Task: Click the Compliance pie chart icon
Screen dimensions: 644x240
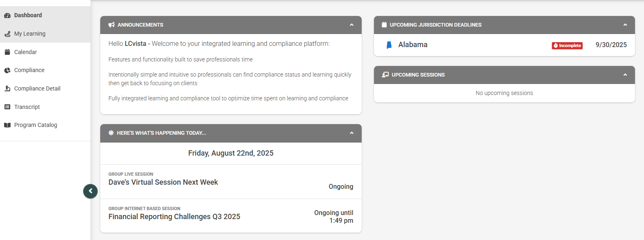Action: pos(7,70)
